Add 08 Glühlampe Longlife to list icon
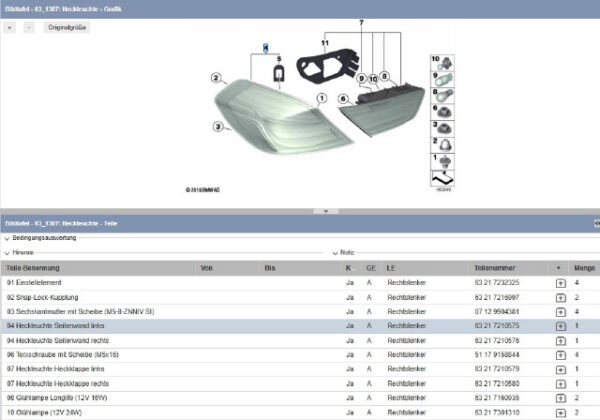This screenshot has height=420, width=600. (561, 399)
